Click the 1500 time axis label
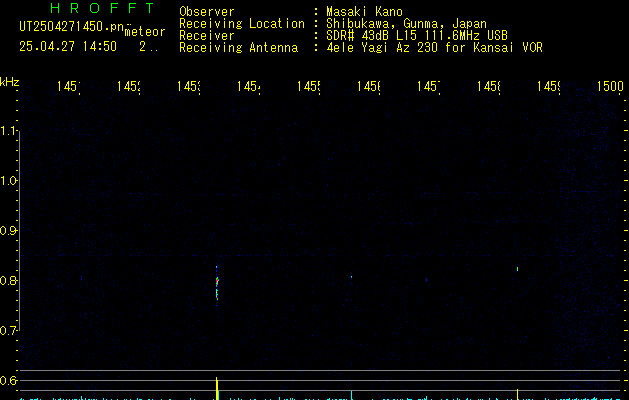Viewport: 629px width, 400px height. click(x=610, y=86)
